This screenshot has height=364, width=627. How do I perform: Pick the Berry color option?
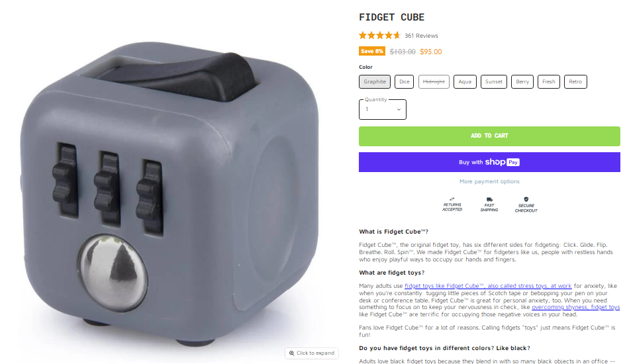coord(522,81)
